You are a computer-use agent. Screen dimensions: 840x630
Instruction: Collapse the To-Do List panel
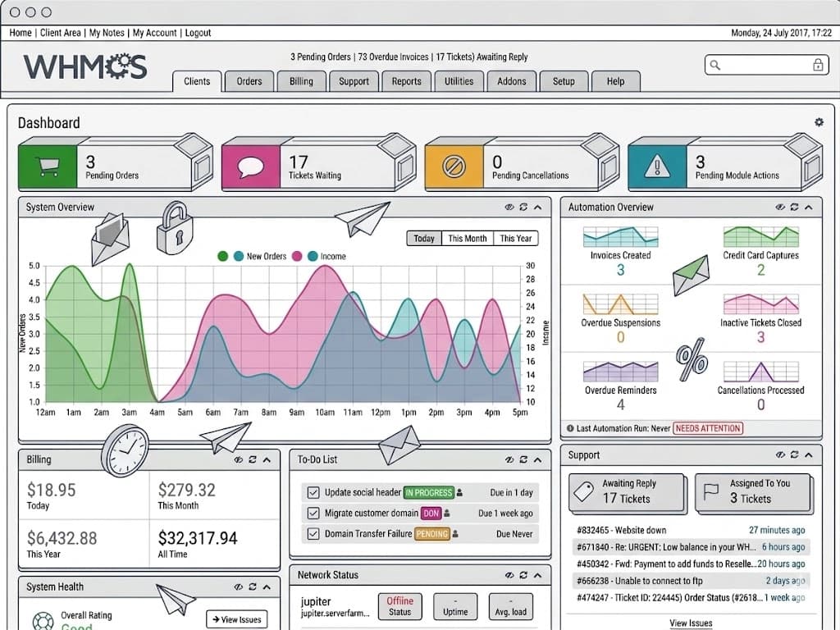(x=538, y=459)
